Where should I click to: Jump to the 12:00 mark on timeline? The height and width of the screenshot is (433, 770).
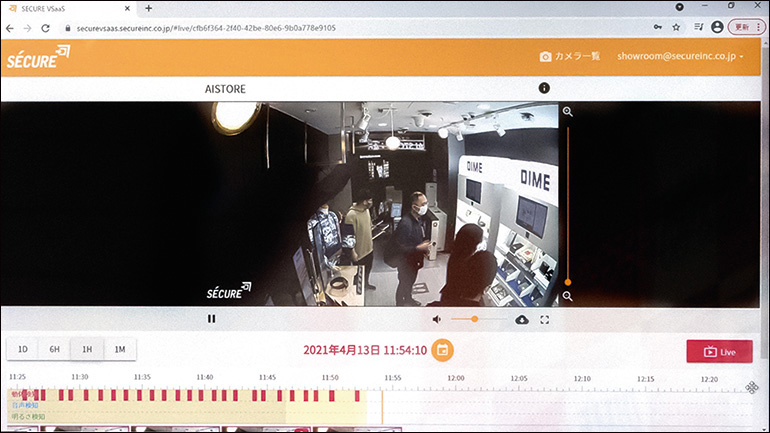tap(456, 378)
